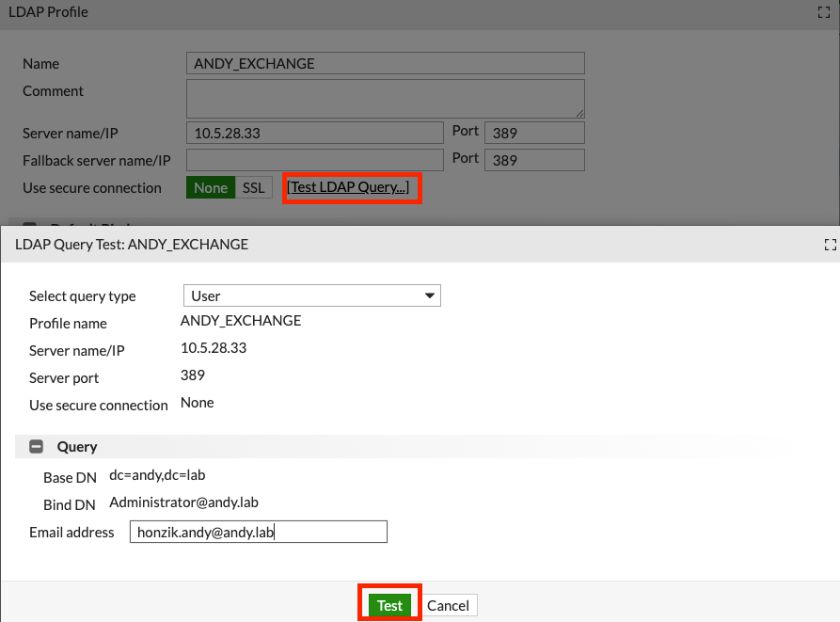Image resolution: width=840 pixels, height=622 pixels.
Task: Select None for secure connection
Action: tap(211, 187)
